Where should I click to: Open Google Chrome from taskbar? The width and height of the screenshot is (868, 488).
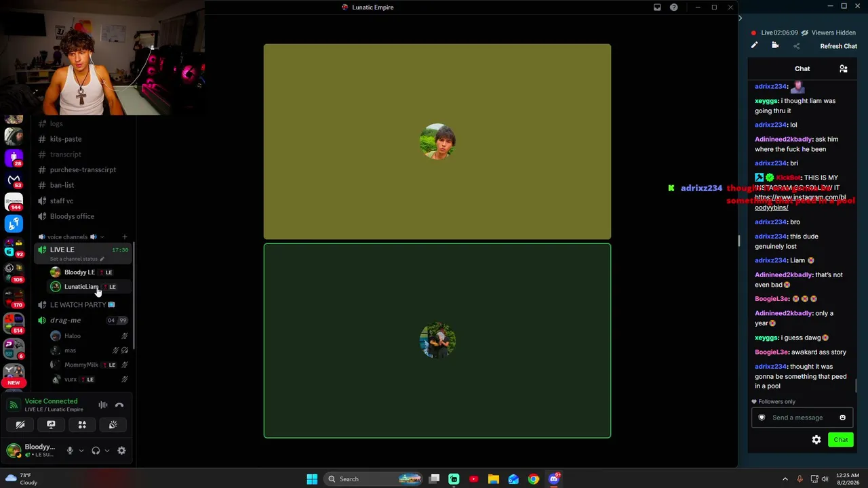(x=534, y=479)
